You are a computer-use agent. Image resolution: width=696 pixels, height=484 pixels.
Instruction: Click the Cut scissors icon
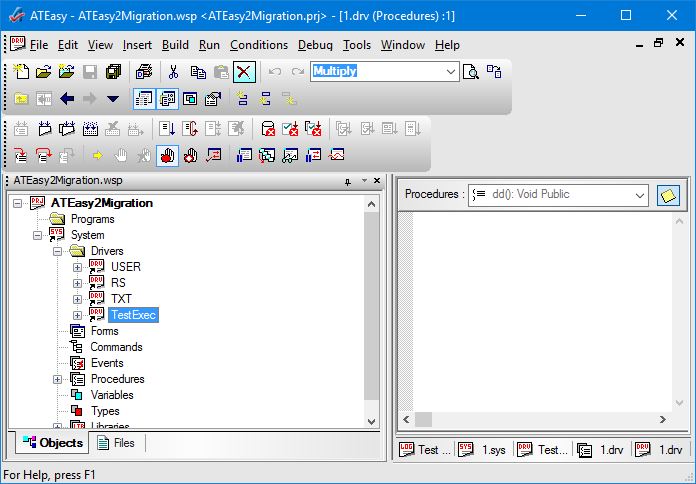174,71
